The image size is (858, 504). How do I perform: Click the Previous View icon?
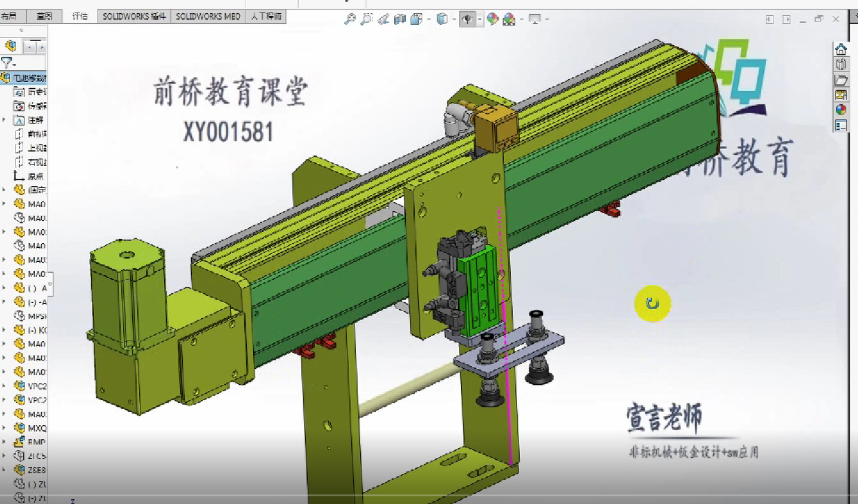(383, 19)
